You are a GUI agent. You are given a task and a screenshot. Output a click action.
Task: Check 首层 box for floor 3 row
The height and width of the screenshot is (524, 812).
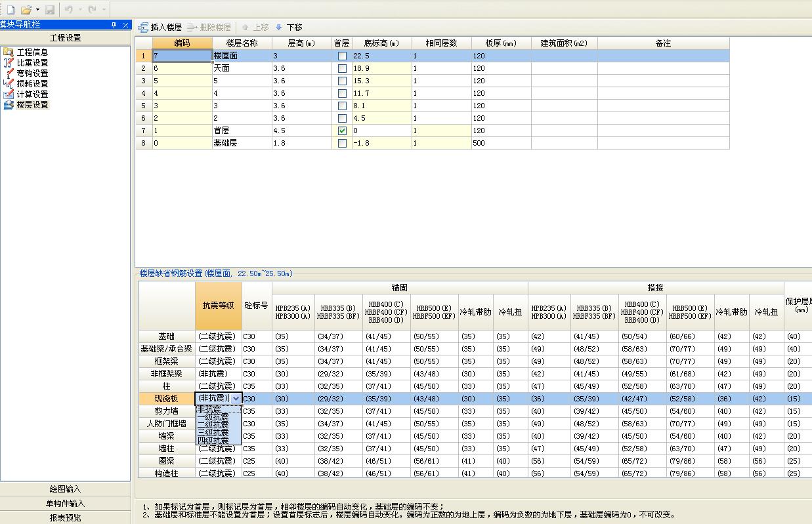(x=342, y=106)
